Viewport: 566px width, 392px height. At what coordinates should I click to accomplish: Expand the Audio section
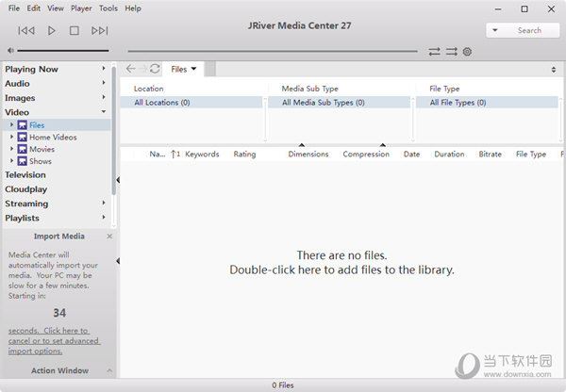pyautogui.click(x=104, y=83)
